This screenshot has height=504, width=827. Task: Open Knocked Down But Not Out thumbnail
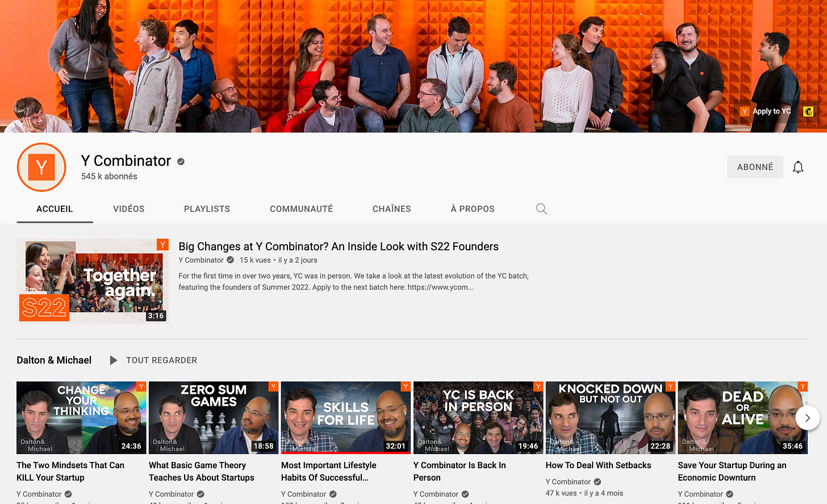(x=611, y=418)
